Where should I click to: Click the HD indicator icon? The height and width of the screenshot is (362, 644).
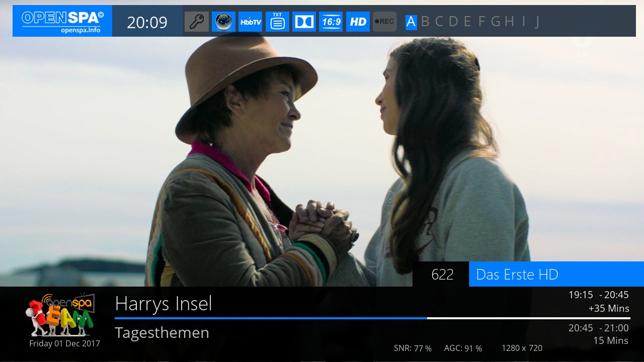pyautogui.click(x=358, y=22)
